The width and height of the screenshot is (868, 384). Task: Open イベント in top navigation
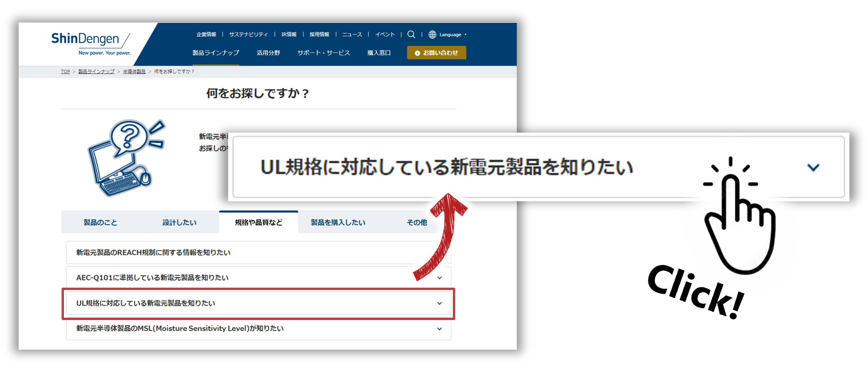point(385,34)
